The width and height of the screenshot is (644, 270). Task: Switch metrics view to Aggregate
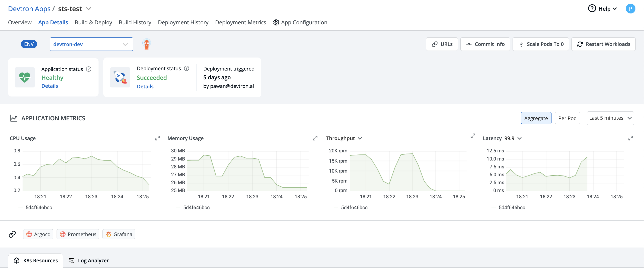point(536,118)
